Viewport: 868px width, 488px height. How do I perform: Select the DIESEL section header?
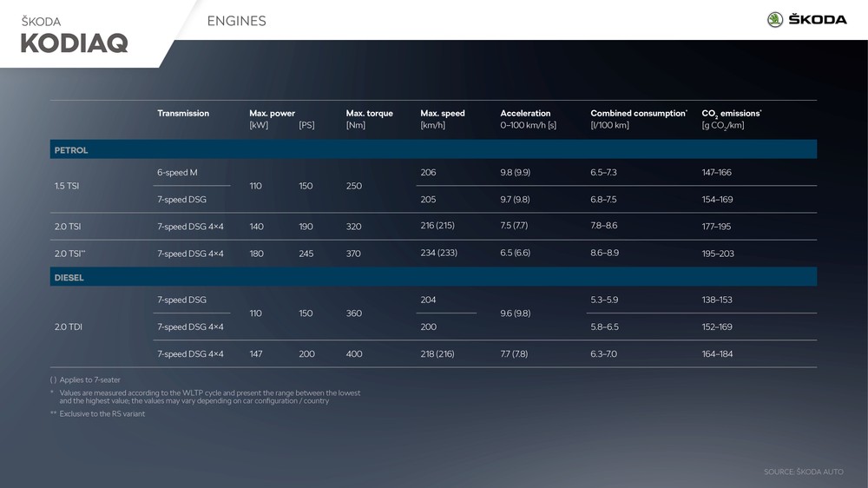[x=69, y=278]
